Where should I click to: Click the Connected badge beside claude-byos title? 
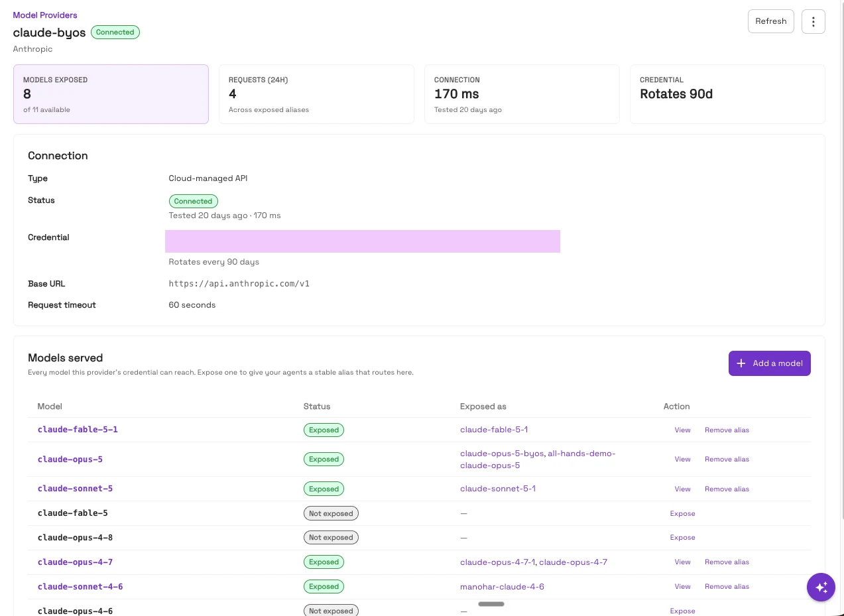115,32
